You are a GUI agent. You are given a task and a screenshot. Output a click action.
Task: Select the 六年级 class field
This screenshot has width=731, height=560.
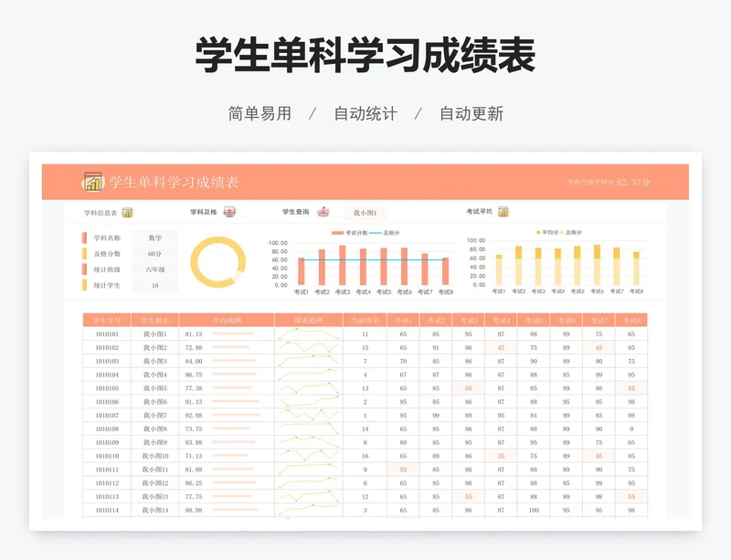point(155,269)
